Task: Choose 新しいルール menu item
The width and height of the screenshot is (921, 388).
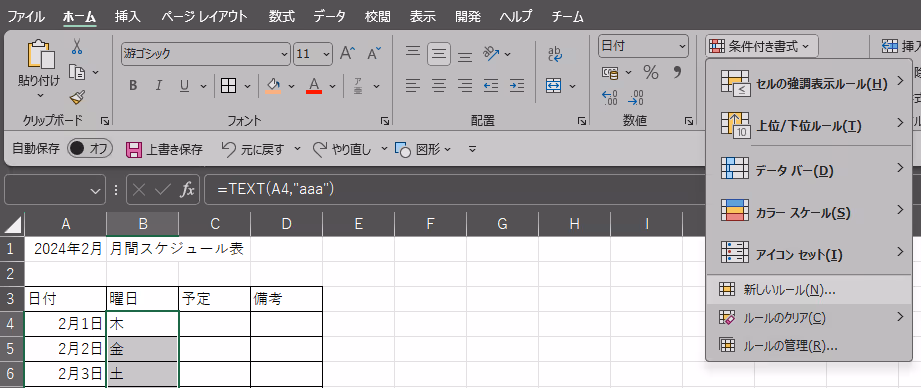Action: pyautogui.click(x=809, y=289)
